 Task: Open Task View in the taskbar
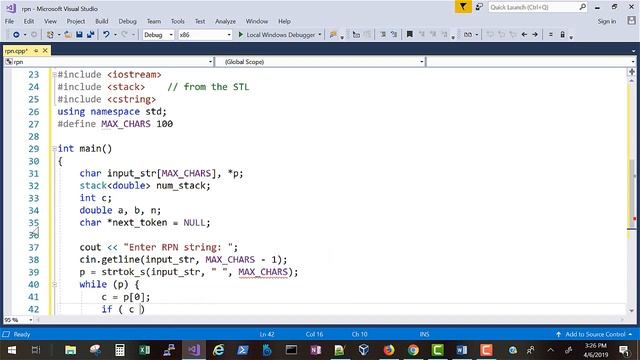pyautogui.click(x=36, y=350)
